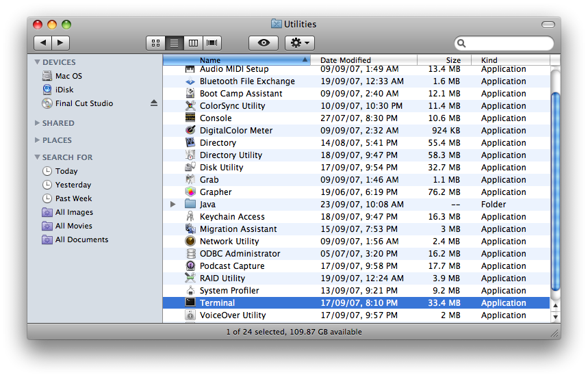Open All Images saved search

74,212
